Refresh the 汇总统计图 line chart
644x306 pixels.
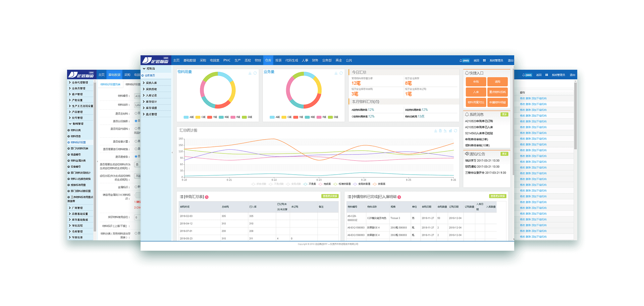pyautogui.click(x=455, y=131)
